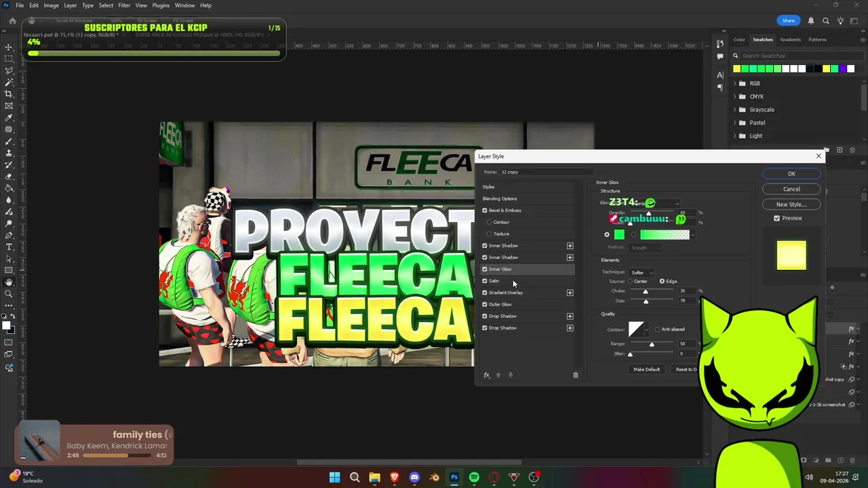Screen dimensions: 868x488
Task: Toggle the Gradient Overlay checkbox
Action: click(485, 293)
